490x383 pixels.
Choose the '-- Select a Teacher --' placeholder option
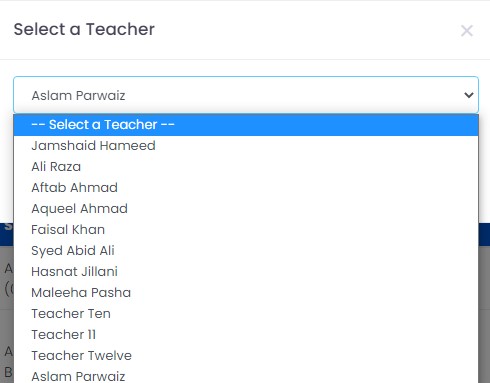tap(246, 125)
